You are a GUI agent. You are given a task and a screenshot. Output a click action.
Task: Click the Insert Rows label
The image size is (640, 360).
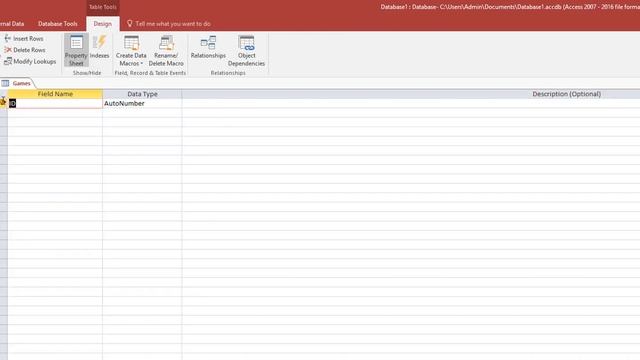[28, 38]
